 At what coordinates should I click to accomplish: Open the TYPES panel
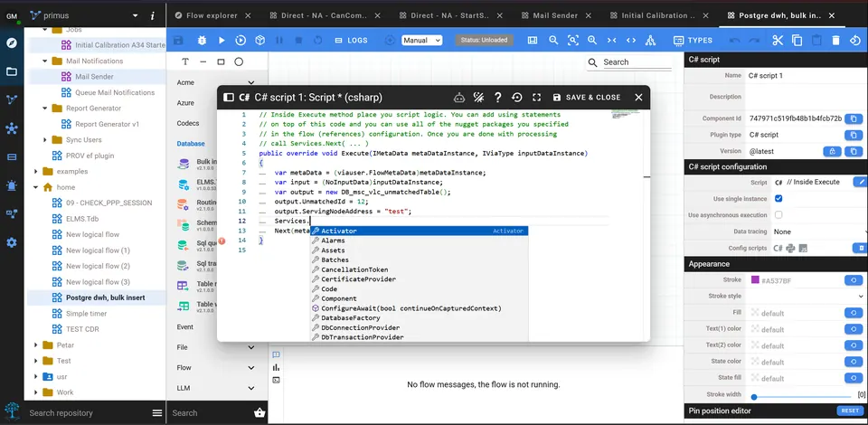(x=693, y=40)
